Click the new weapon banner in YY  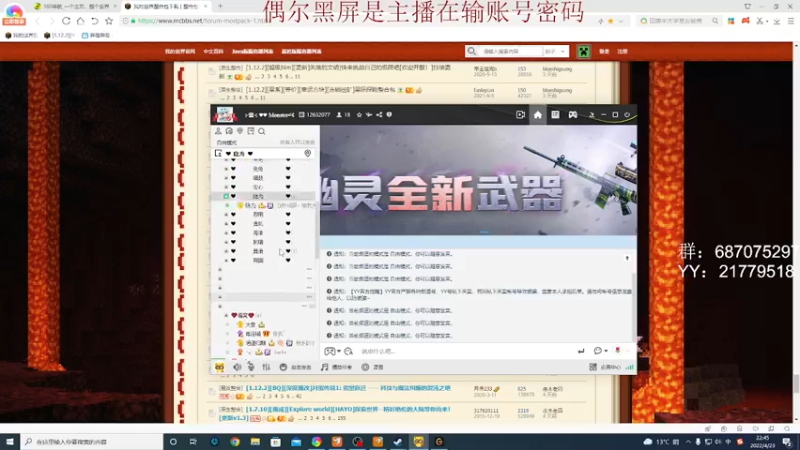479,181
